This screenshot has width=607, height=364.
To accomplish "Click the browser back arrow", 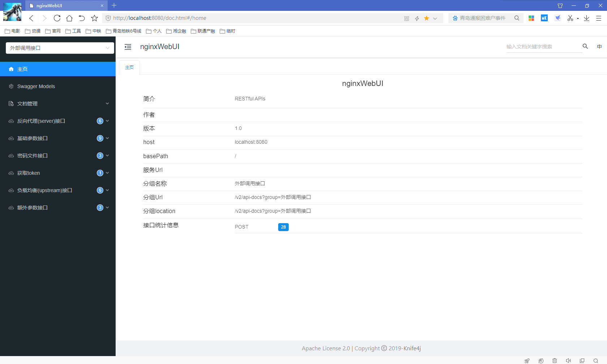I will pyautogui.click(x=31, y=18).
